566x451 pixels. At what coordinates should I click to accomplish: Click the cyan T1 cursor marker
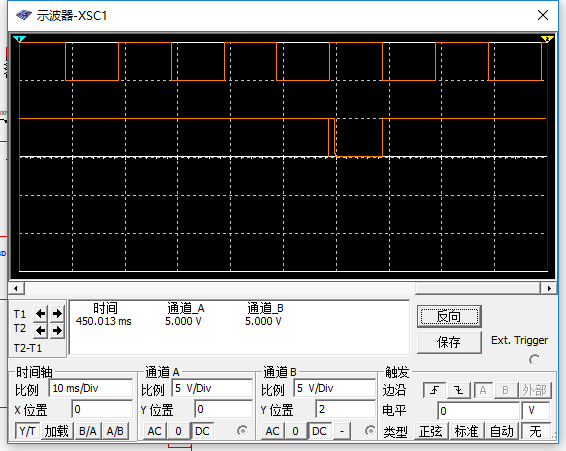pos(19,39)
